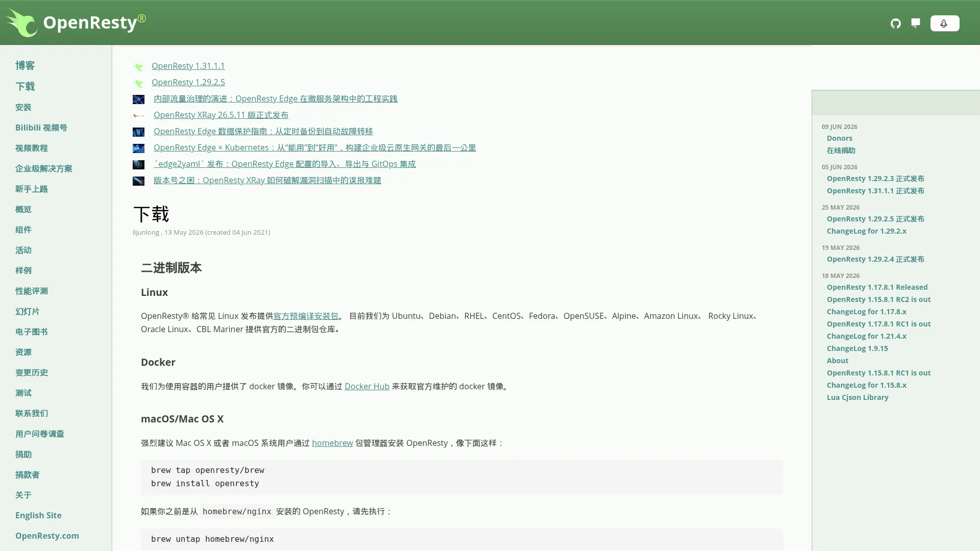The image size is (980, 551).
Task: Open the 版本号之困 article link
Action: (x=267, y=180)
